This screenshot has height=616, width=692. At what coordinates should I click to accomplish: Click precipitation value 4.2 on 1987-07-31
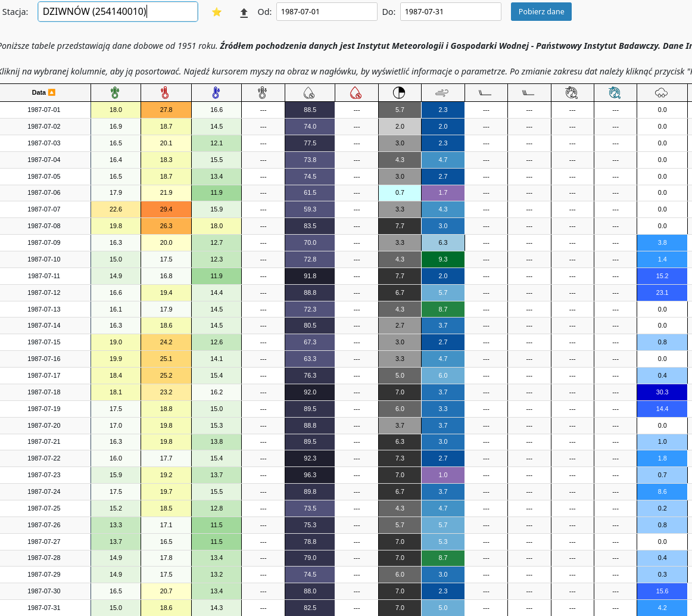(x=662, y=608)
